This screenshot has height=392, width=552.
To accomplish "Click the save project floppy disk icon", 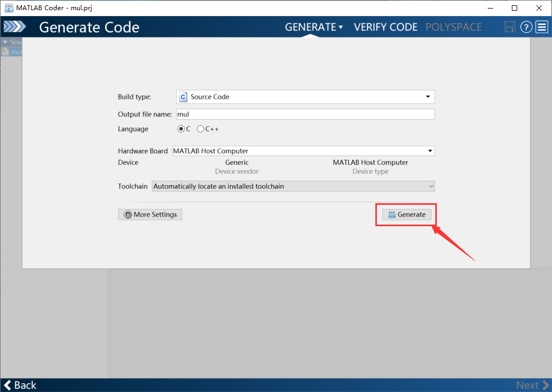I will 509,27.
